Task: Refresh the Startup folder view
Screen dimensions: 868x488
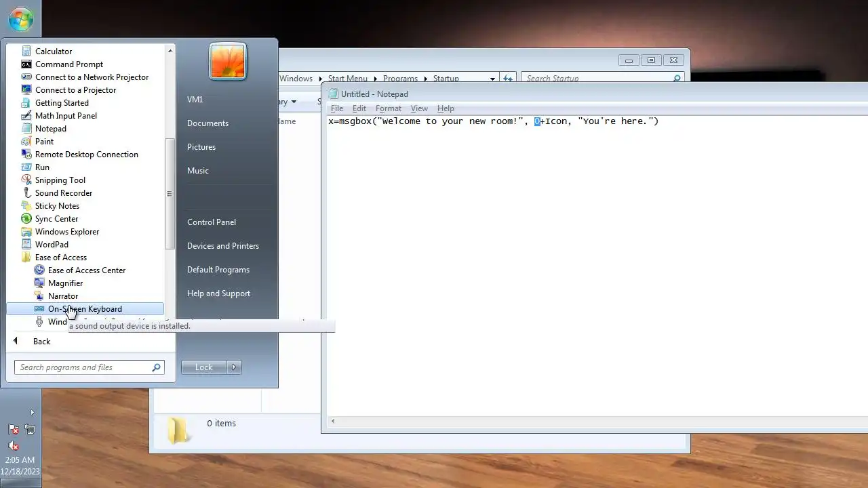Action: [x=508, y=79]
